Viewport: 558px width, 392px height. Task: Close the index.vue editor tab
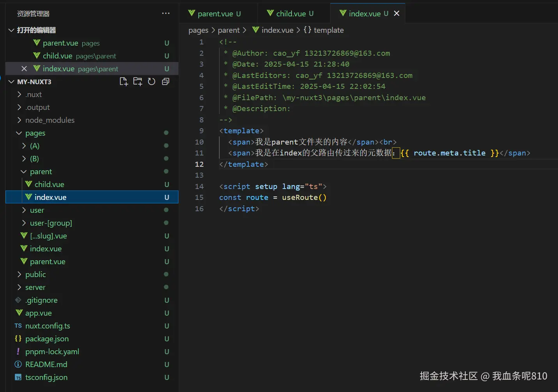coord(397,13)
